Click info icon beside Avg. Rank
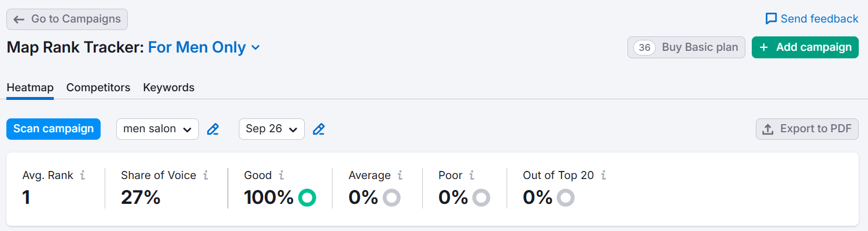This screenshot has width=868, height=231. 83,175
